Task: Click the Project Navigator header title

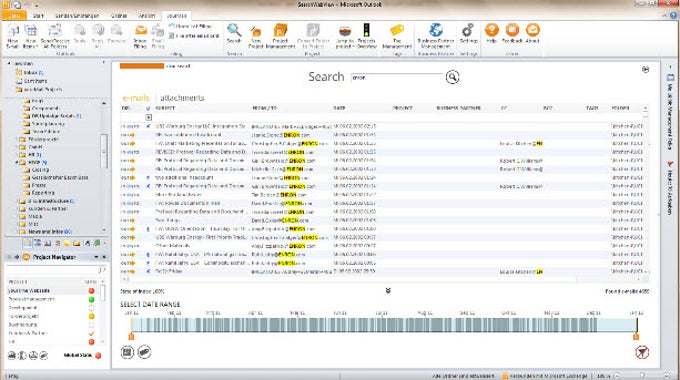Action: point(54,257)
